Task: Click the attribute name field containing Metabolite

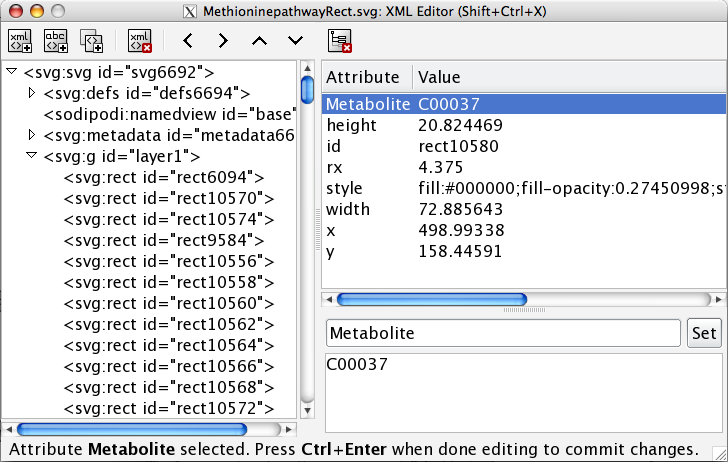Action: coord(503,333)
